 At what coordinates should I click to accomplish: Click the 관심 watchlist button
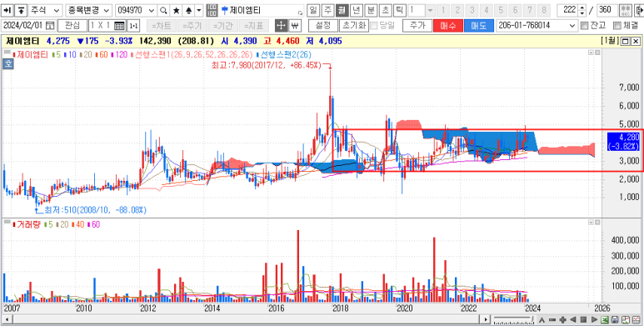[72, 26]
